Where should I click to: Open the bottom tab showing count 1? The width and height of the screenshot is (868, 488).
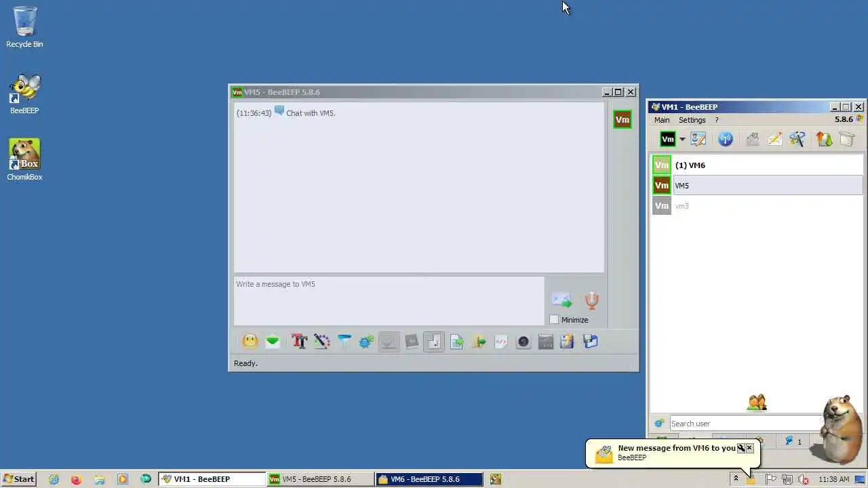click(793, 441)
